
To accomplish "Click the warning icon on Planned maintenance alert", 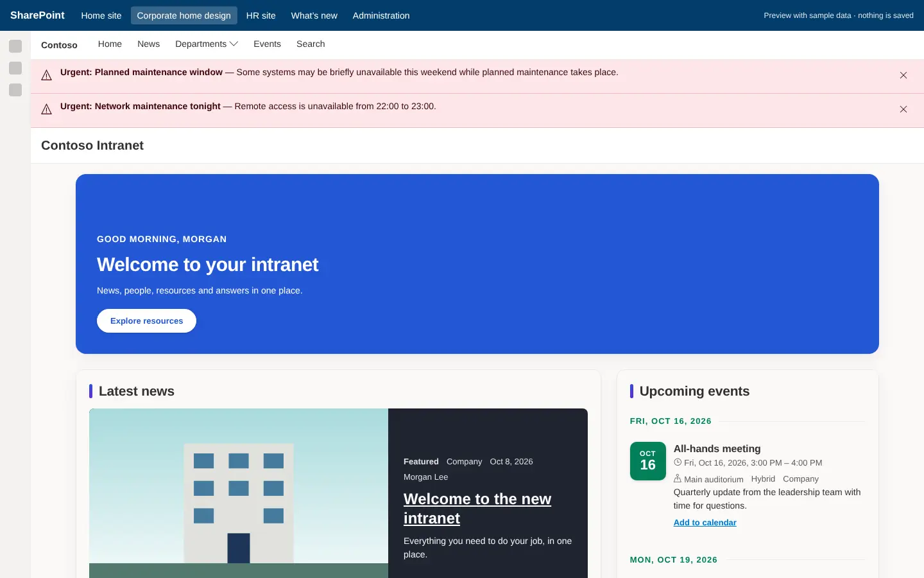I will [x=46, y=76].
